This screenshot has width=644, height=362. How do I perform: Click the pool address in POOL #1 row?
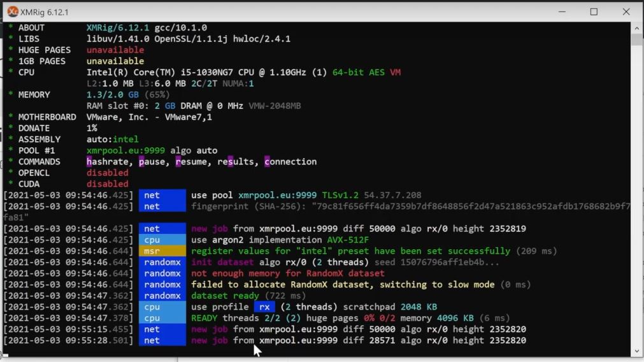tap(125, 150)
